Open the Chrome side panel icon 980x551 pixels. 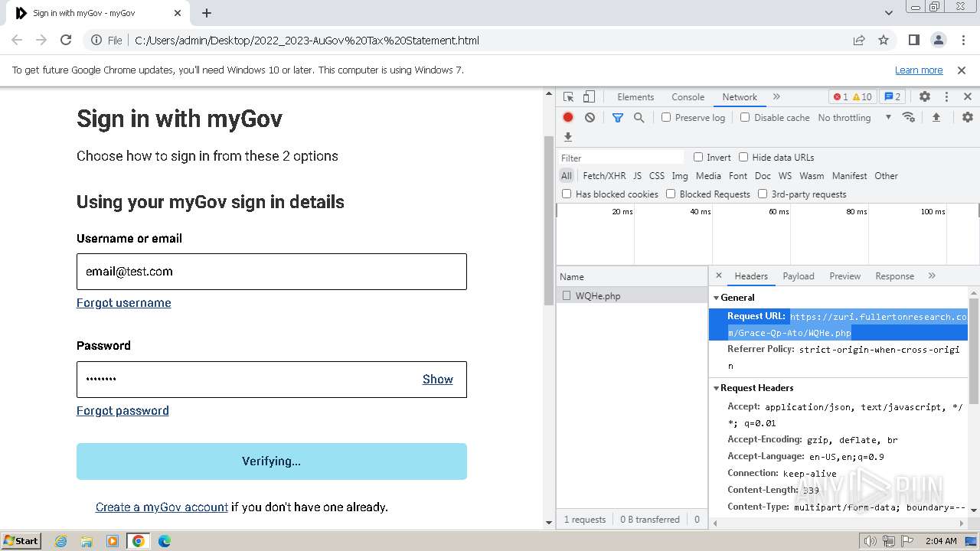point(913,40)
